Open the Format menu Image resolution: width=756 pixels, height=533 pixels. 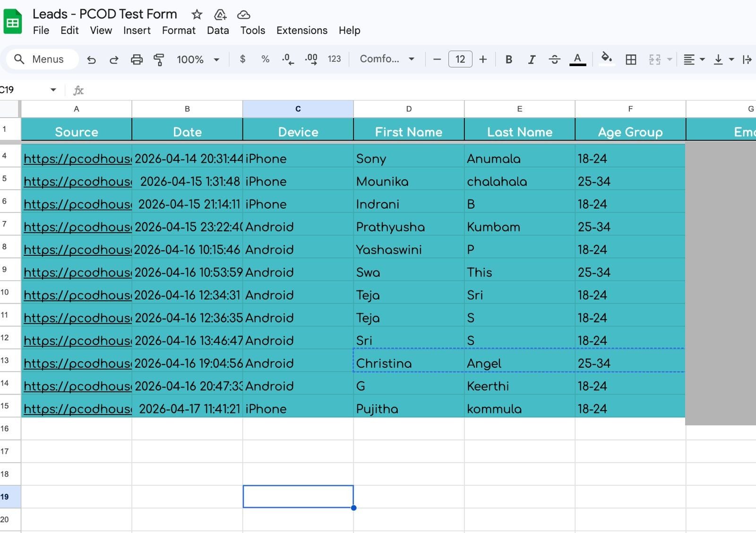179,30
